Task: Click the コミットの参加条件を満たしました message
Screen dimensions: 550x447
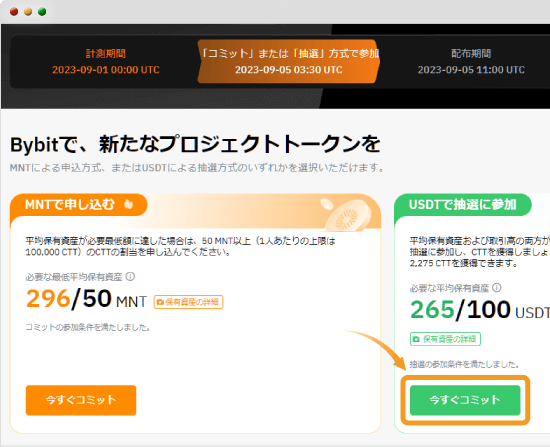Action: (88, 327)
